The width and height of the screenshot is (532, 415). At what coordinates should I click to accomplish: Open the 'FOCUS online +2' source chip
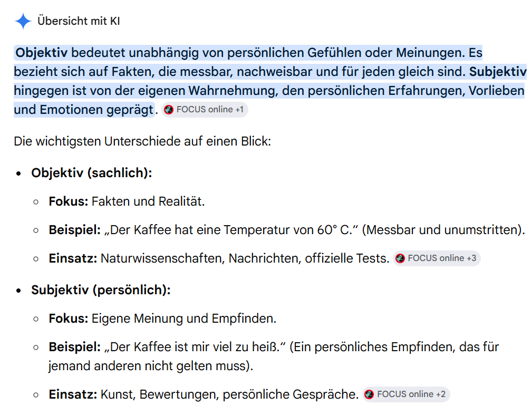point(406,394)
